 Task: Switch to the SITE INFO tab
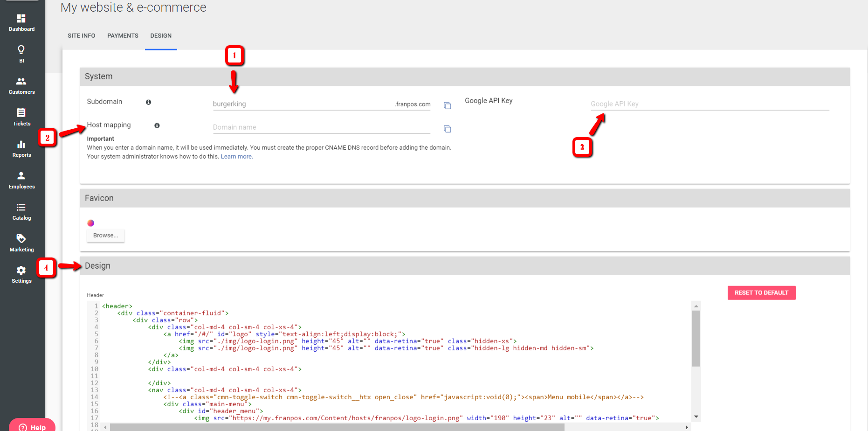[x=82, y=36]
